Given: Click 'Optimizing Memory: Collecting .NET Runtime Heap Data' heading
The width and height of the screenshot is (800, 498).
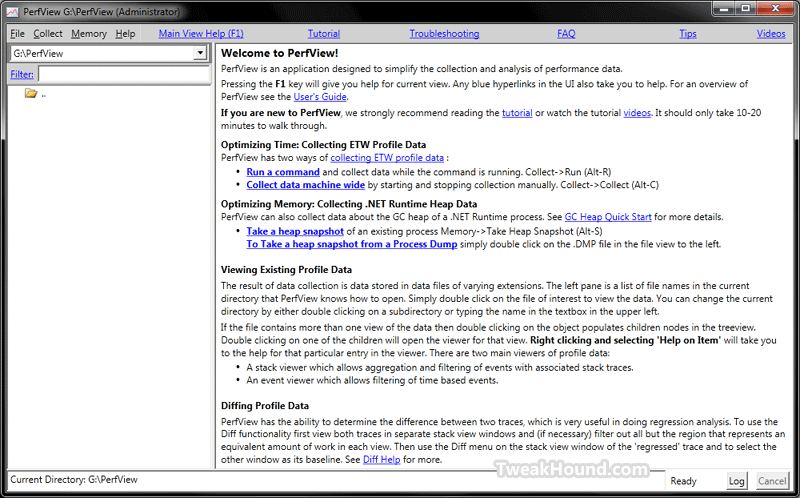Looking at the screenshot, I should [349, 204].
